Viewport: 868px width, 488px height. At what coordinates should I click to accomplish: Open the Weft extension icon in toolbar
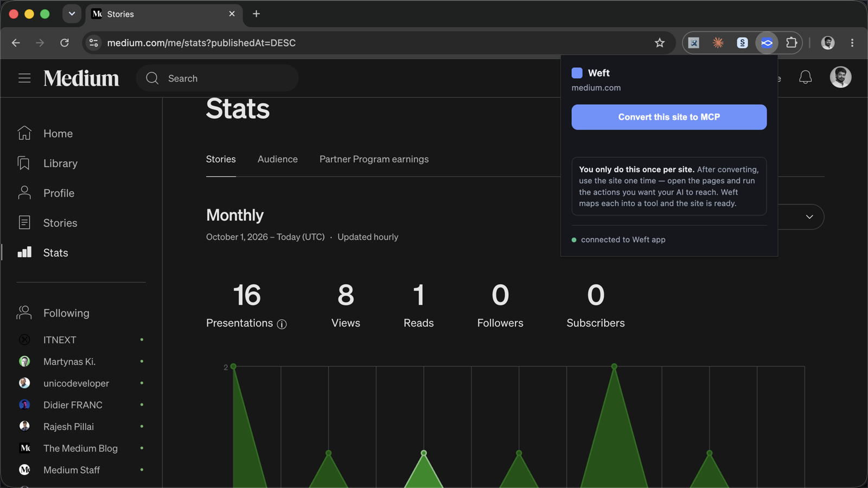[x=767, y=43]
